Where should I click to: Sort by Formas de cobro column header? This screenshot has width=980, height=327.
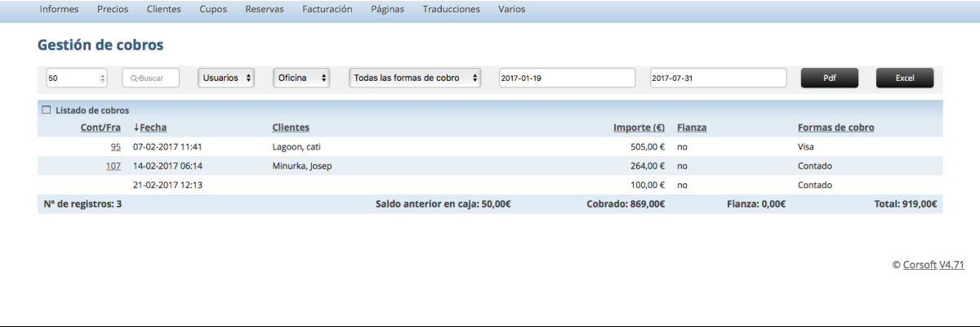[x=835, y=128]
